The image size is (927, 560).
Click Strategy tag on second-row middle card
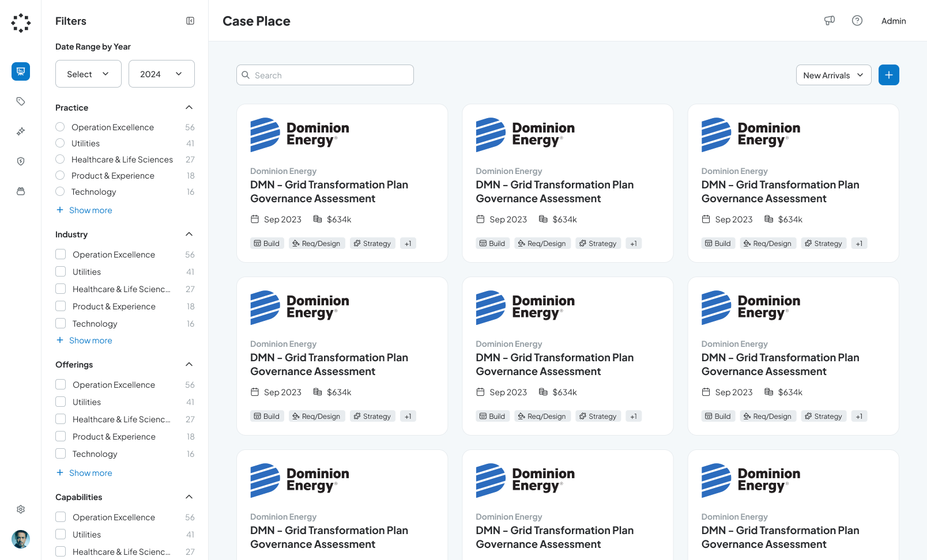pyautogui.click(x=598, y=416)
